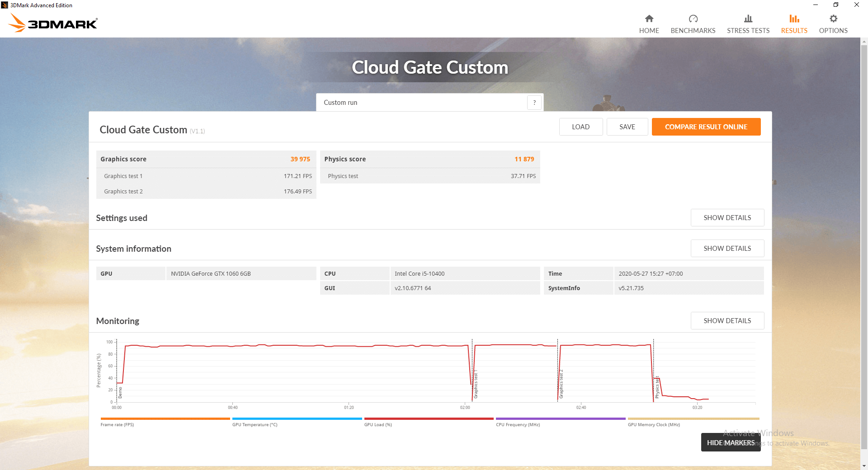Click SystemInfo version v5.21.735
The image size is (868, 470).
coord(631,288)
